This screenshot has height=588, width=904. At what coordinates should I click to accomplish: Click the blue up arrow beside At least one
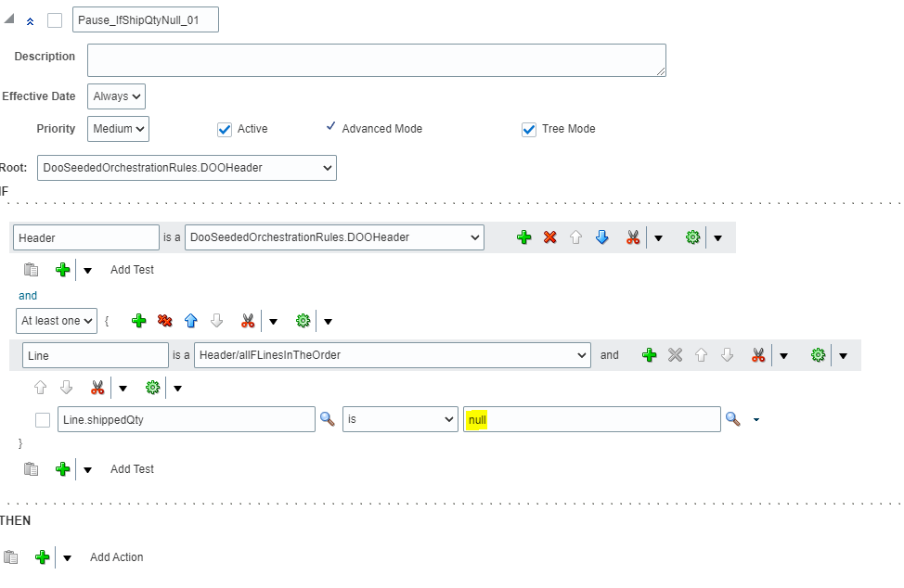click(x=191, y=321)
